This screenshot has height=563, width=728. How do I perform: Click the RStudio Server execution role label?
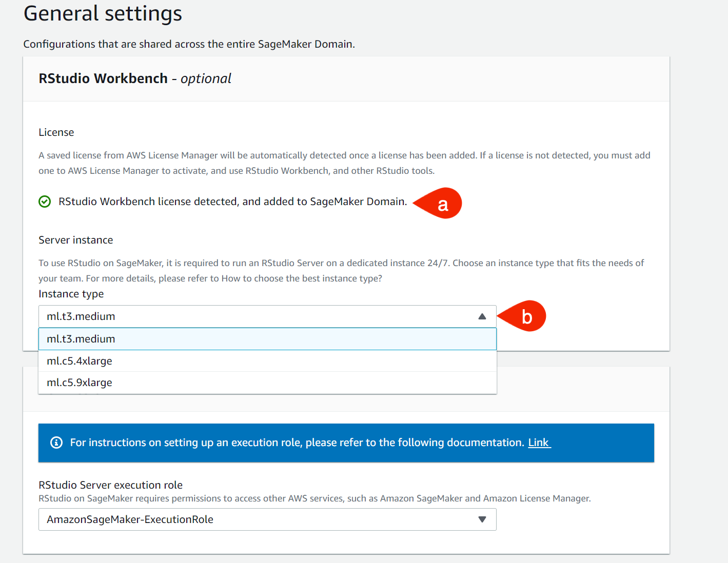coord(111,485)
